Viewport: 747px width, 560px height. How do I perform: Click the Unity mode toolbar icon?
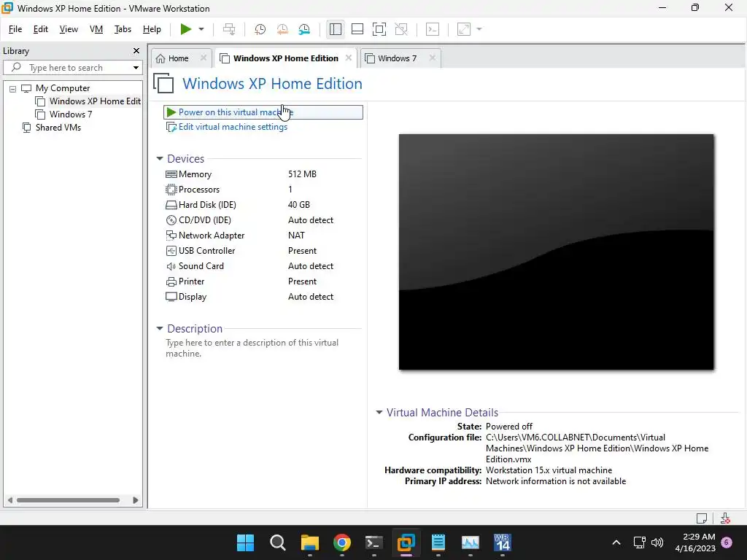(x=402, y=29)
